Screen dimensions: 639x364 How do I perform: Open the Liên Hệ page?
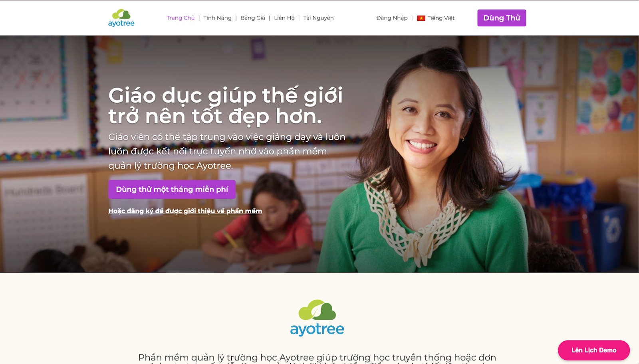284,18
